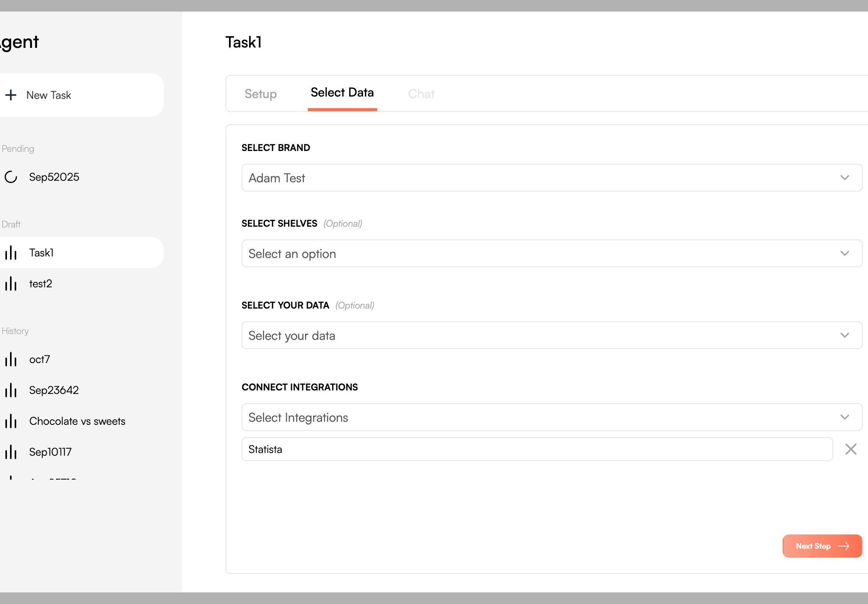Click the chart icon beside Chocolate vs sweets

[x=11, y=421]
